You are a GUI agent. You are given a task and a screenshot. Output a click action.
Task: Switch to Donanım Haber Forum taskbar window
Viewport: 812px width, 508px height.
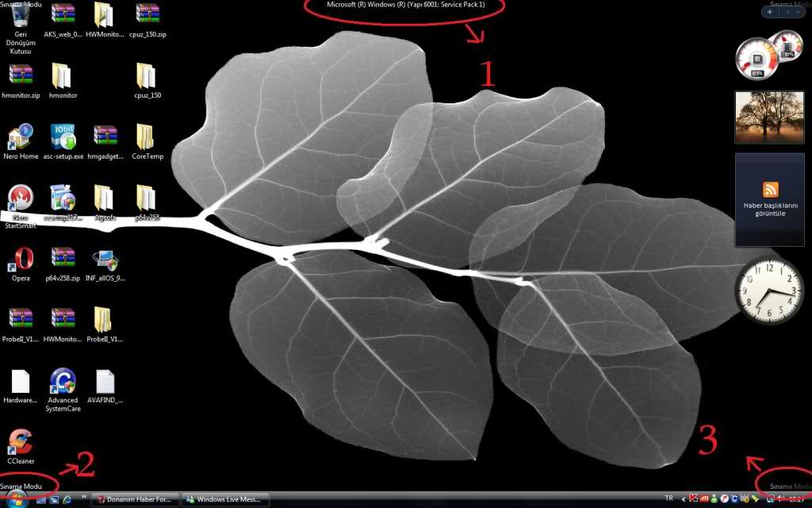tap(136, 499)
